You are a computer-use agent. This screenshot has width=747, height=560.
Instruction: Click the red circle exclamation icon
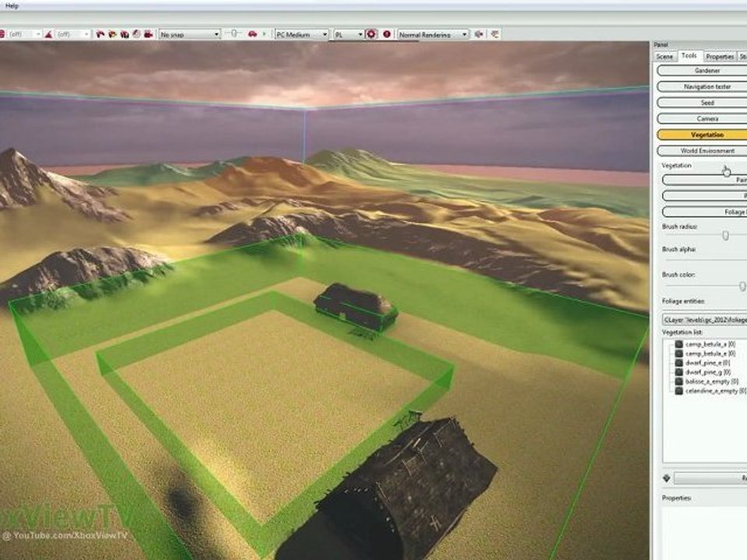[x=387, y=33]
